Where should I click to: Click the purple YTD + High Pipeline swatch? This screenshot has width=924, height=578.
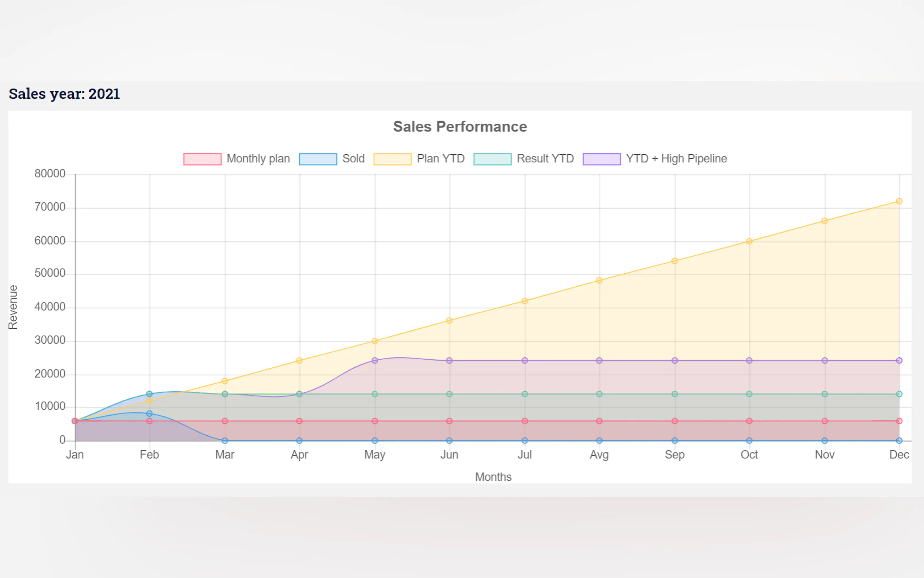[602, 159]
